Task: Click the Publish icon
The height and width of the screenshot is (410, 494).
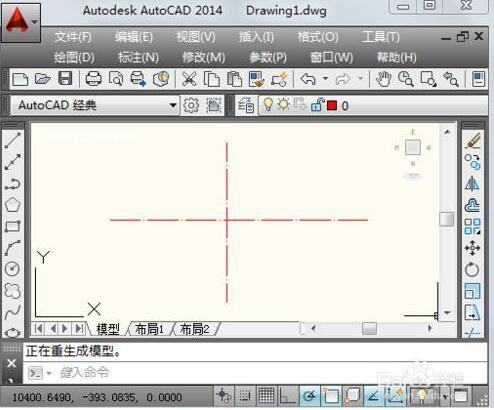Action: [138, 79]
